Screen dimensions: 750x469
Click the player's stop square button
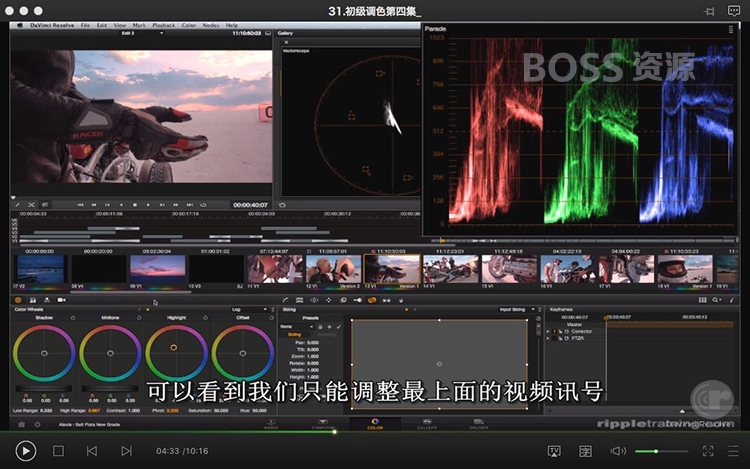pyautogui.click(x=58, y=451)
